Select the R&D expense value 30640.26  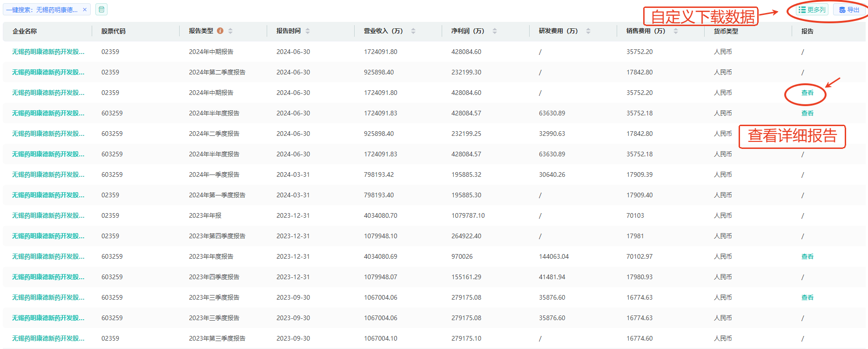(x=552, y=174)
